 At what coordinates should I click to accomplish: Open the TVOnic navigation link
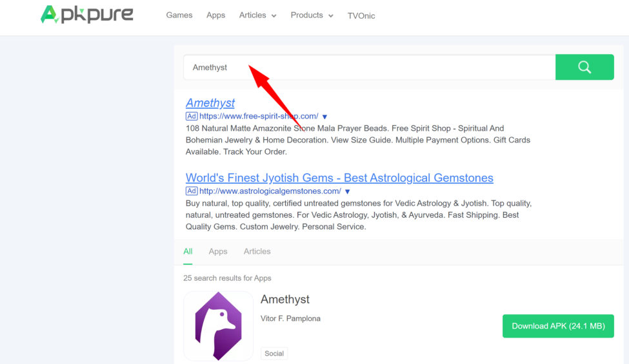[x=361, y=15]
